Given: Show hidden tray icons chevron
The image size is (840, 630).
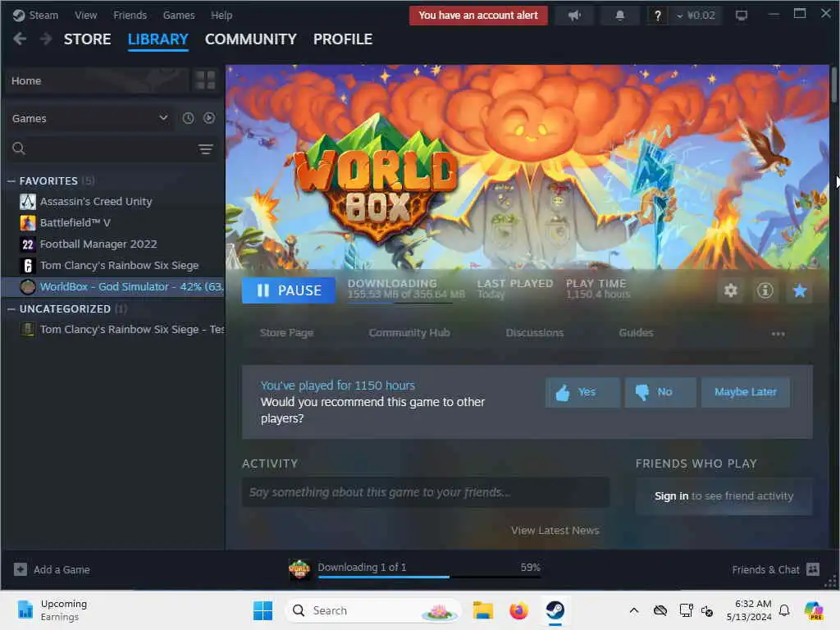Looking at the screenshot, I should point(634,610).
